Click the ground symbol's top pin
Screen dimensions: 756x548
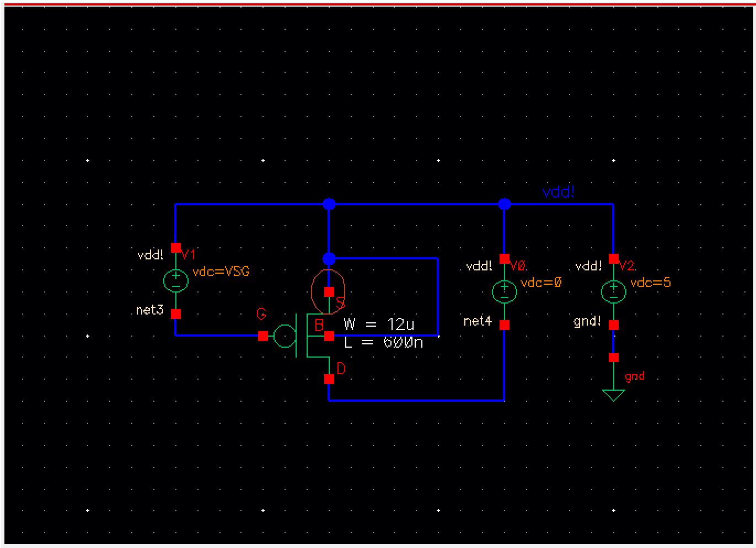click(x=614, y=358)
